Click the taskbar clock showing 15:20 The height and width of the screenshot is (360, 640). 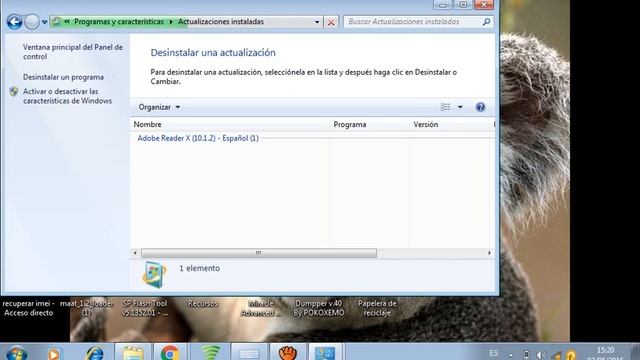606,354
